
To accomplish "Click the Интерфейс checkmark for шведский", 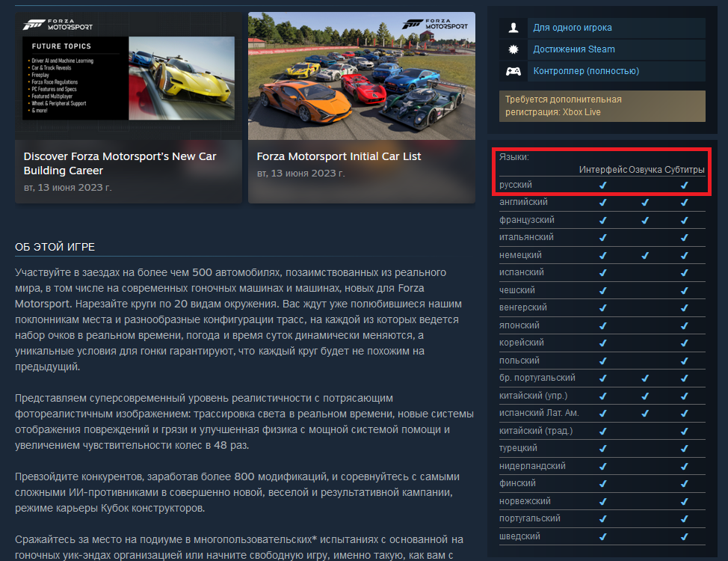I will [x=602, y=537].
